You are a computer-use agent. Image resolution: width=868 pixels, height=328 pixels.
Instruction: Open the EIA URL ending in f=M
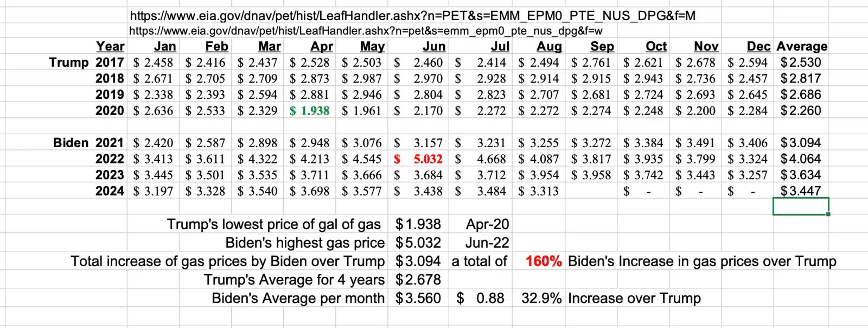(x=412, y=16)
